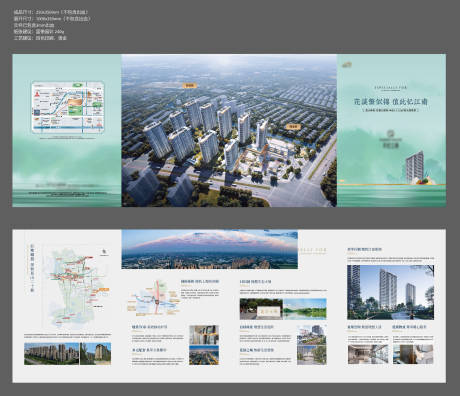Click the upper orange label tag on the aerial view
This screenshot has height=396, width=460.
coord(190,85)
